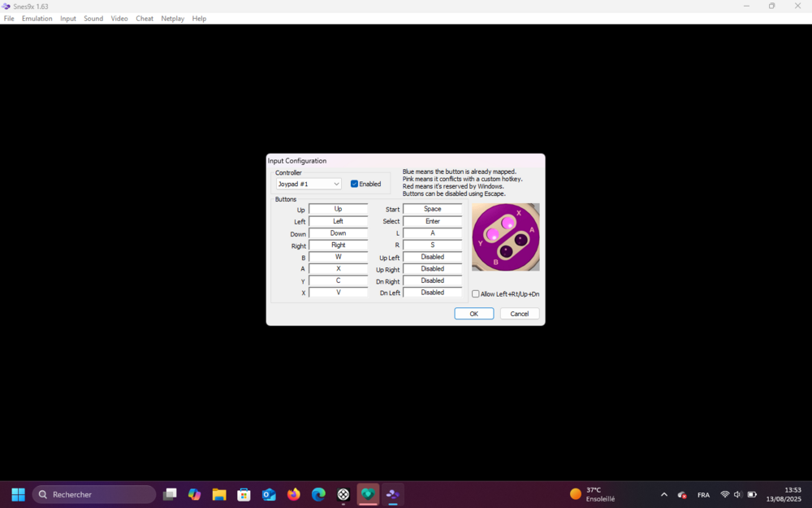This screenshot has height=508, width=812.
Task: Open the Windows Start menu
Action: click(18, 494)
